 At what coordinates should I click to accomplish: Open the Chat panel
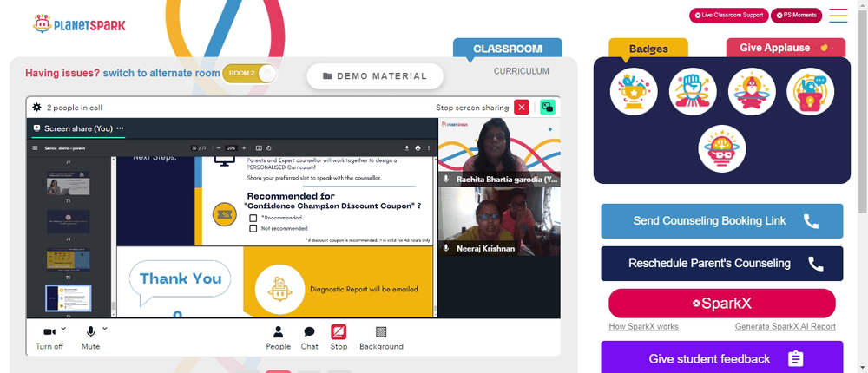tap(310, 338)
